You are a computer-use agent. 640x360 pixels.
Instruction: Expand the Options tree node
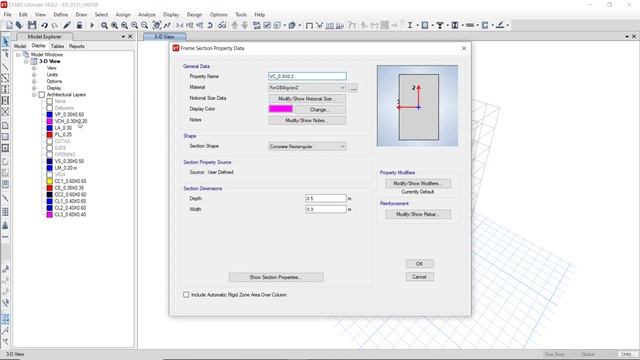pyautogui.click(x=34, y=81)
